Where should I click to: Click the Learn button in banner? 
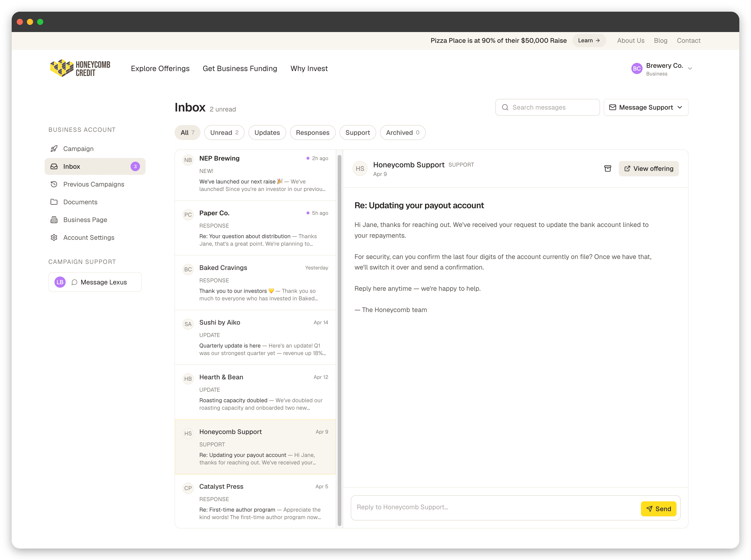(x=589, y=40)
